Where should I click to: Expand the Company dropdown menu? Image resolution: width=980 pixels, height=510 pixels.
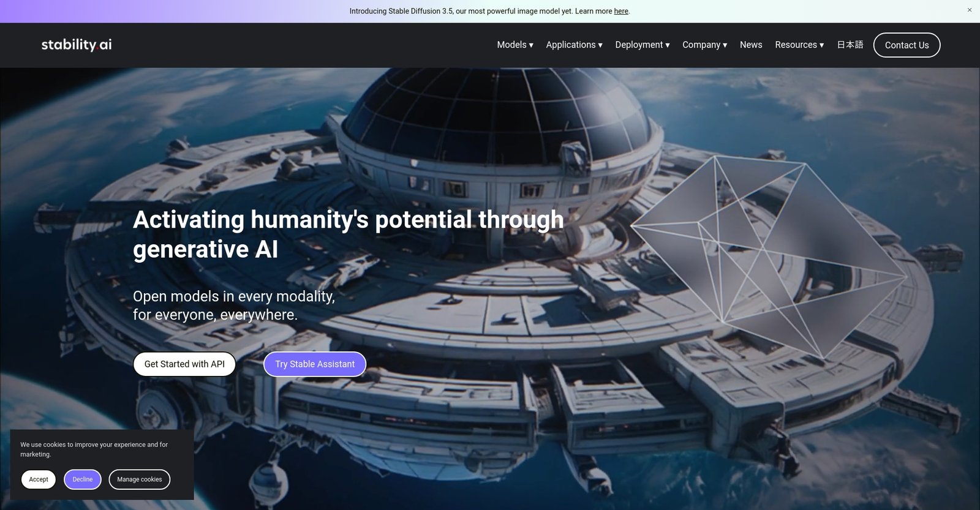(705, 45)
